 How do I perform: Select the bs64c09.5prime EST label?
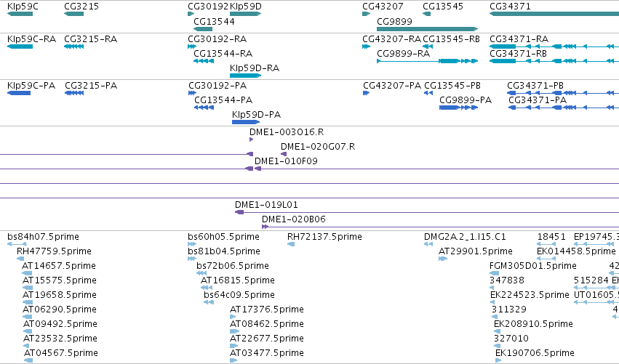239,294
